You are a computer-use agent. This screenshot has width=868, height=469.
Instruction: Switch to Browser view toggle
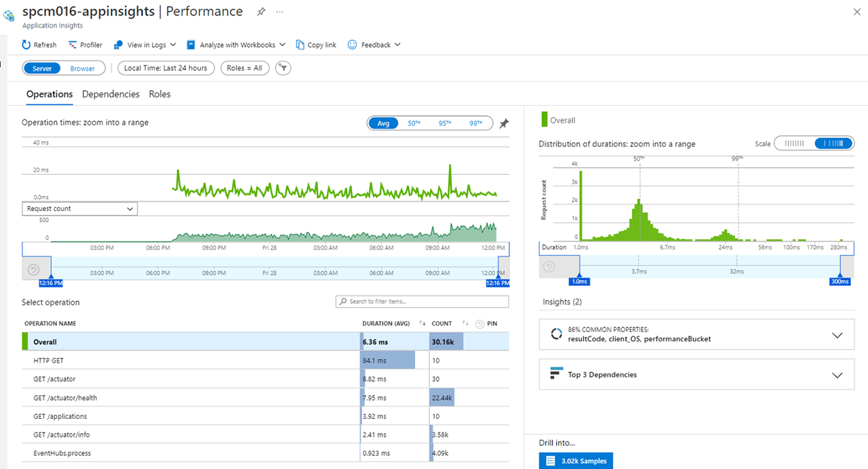[x=83, y=68]
